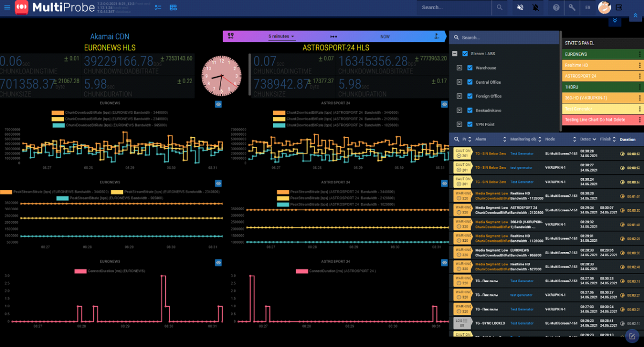The image size is (644, 347).
Task: Sort alarms by the Alarm column
Action: click(x=481, y=139)
